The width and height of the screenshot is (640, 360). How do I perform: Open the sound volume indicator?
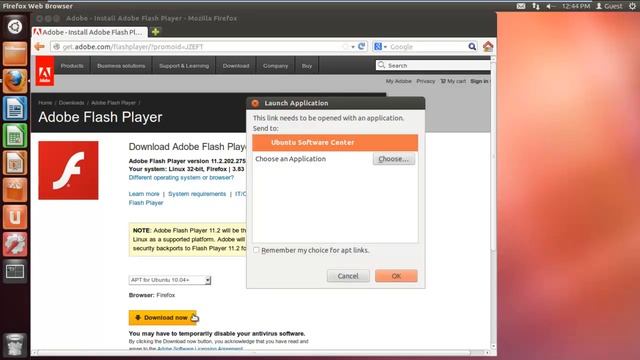tap(551, 6)
